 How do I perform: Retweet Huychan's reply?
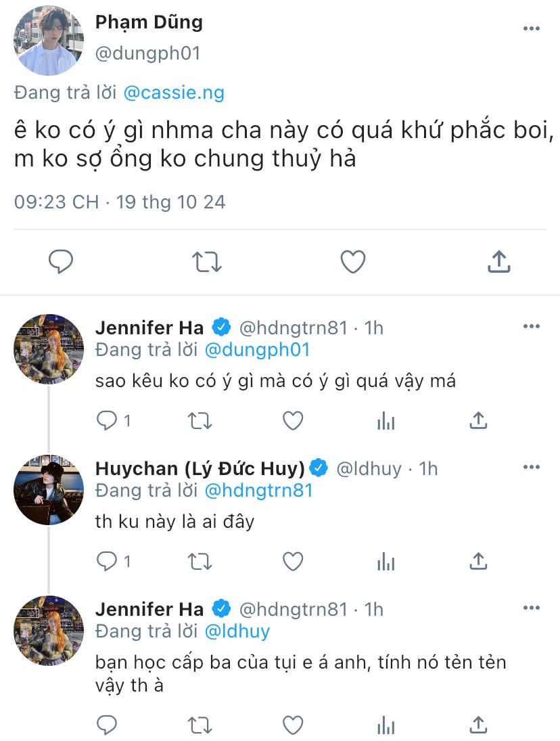click(200, 561)
